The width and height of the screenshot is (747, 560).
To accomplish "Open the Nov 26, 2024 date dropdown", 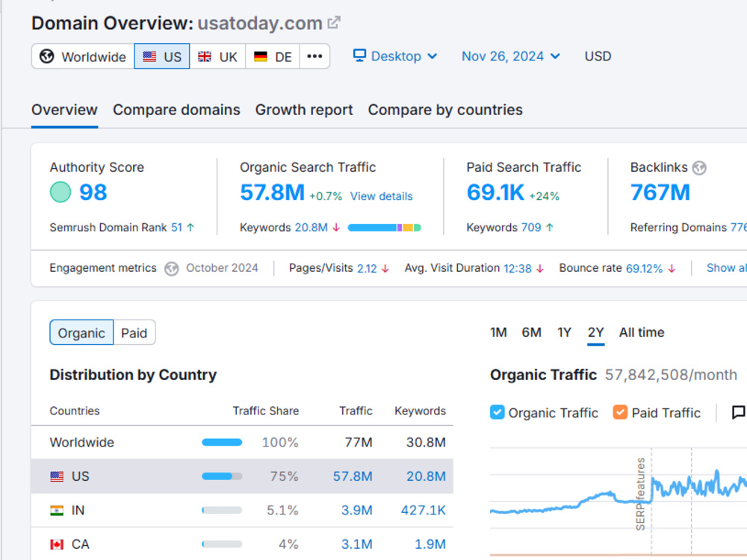I will point(511,56).
